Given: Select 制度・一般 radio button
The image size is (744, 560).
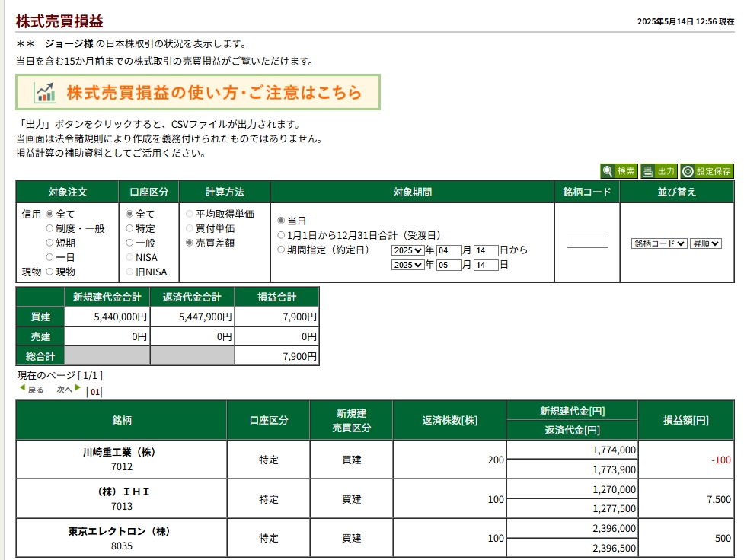Looking at the screenshot, I should (x=49, y=228).
